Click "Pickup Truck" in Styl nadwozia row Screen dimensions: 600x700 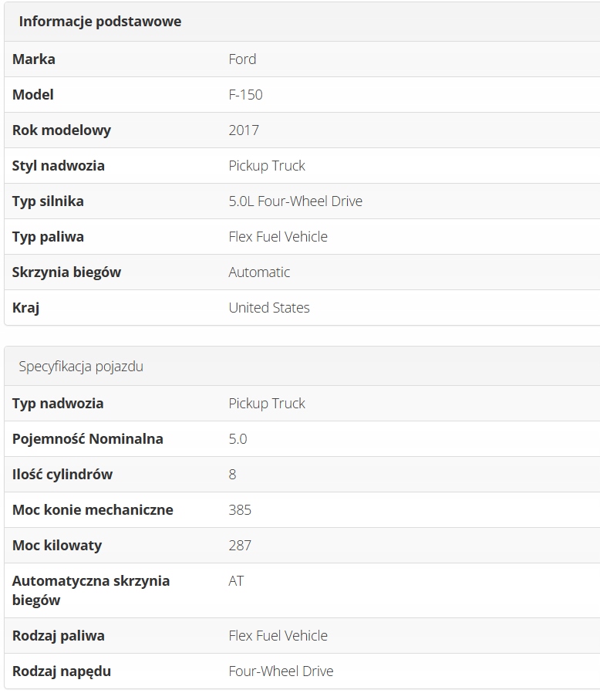coord(267,166)
